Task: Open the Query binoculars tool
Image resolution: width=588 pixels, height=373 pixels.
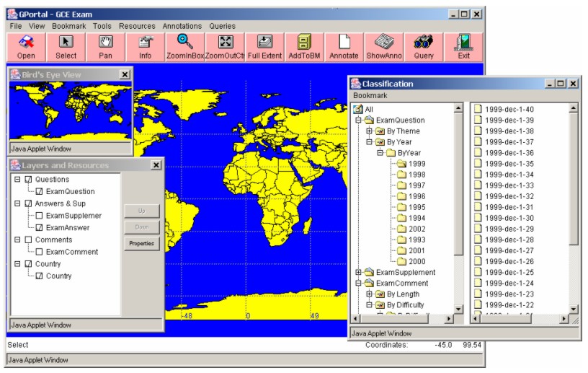Action: point(424,47)
